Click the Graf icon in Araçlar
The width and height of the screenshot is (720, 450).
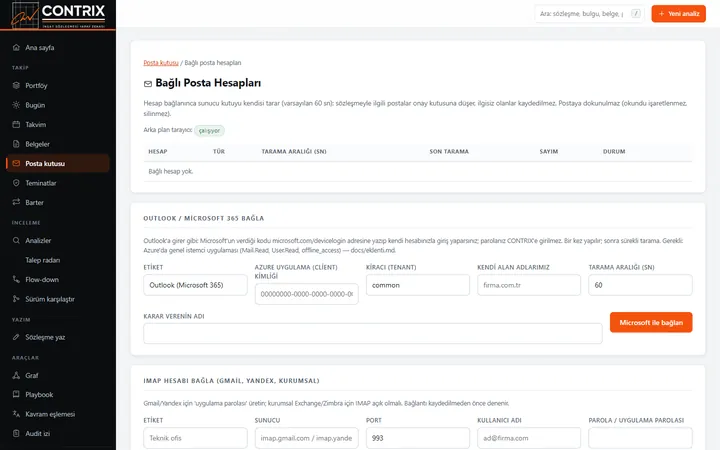(16, 375)
